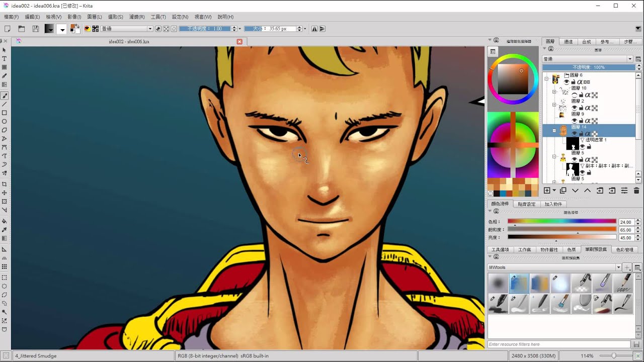
Task: Expand the 圖層 10 tree node
Action: coord(554,92)
